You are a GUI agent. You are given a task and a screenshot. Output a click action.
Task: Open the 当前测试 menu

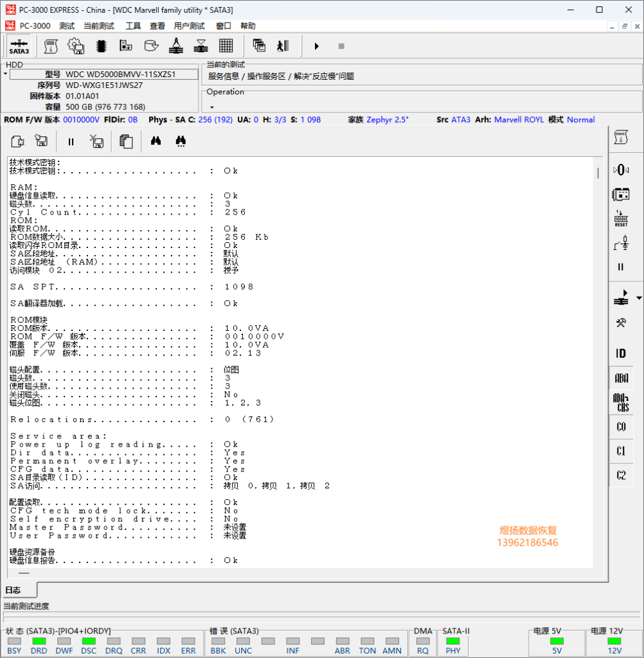point(99,26)
